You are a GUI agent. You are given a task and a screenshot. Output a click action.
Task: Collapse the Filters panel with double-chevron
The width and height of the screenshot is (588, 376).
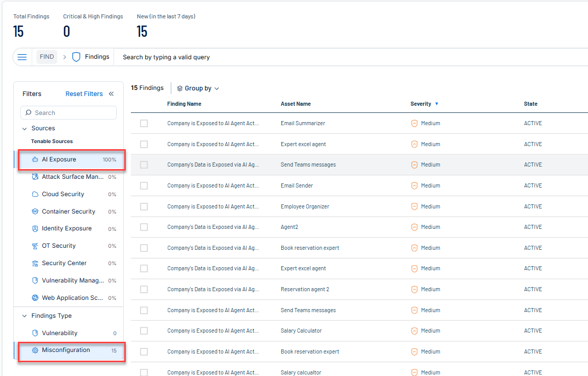[x=111, y=94]
